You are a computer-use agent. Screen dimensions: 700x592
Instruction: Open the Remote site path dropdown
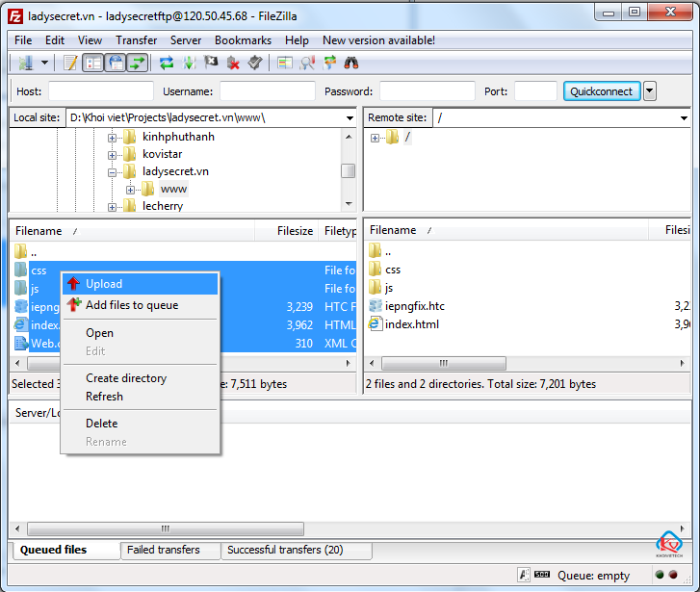point(684,118)
